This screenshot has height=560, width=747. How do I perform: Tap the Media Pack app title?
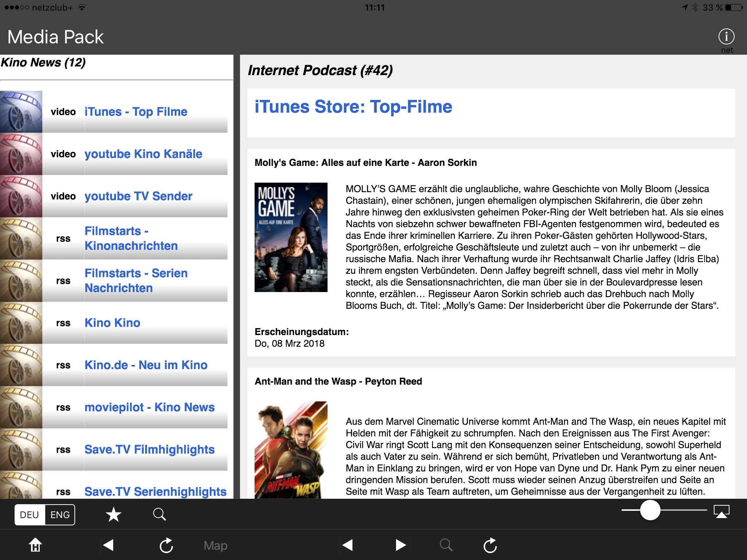click(x=55, y=37)
